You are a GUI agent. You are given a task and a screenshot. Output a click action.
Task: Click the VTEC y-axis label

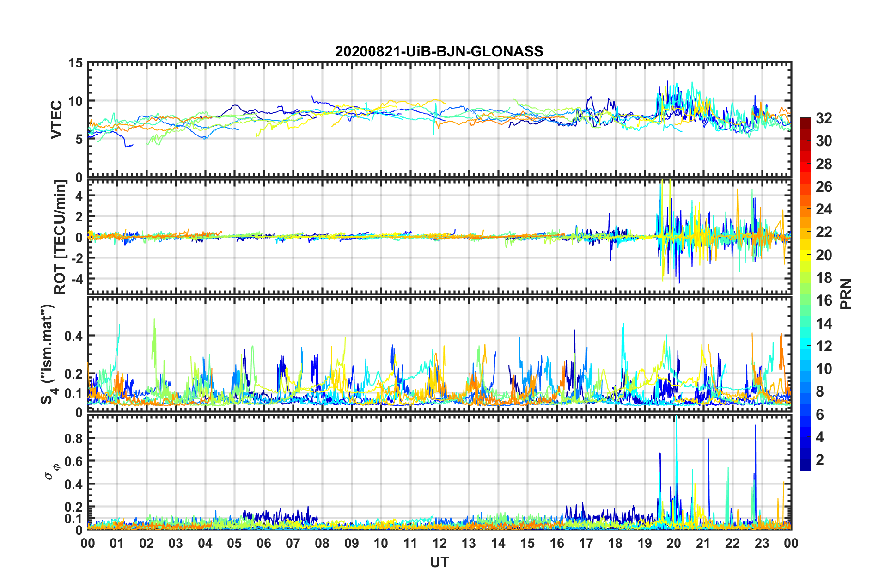56,119
